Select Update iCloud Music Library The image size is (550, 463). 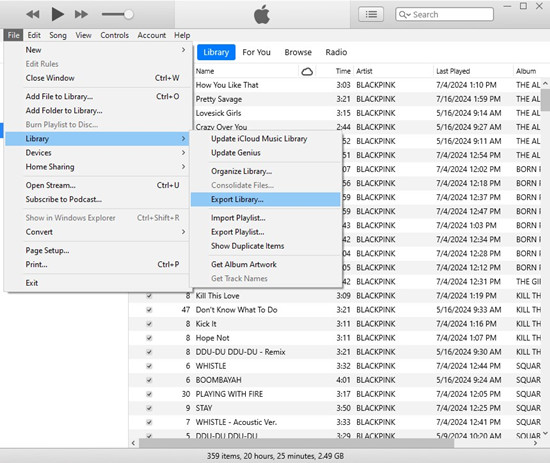(266, 139)
